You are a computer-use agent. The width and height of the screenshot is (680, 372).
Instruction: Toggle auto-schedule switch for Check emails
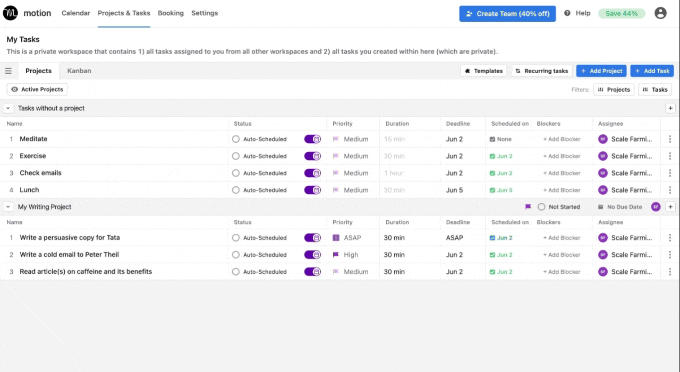(312, 173)
